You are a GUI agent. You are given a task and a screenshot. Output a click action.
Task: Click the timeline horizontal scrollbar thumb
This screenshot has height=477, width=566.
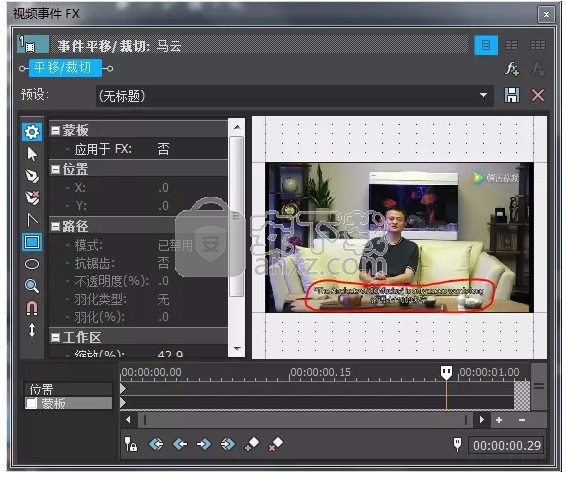tap(305, 420)
